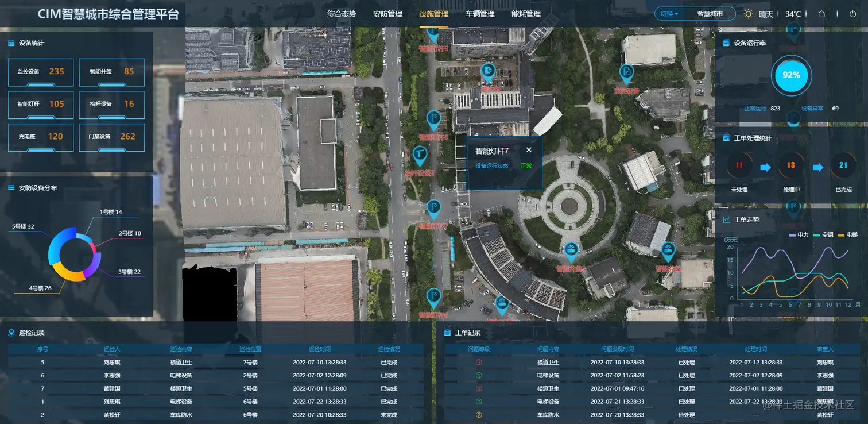The height and width of the screenshot is (424, 868).
Task: Click the 巡检记录 panel header icon
Action: 11,333
